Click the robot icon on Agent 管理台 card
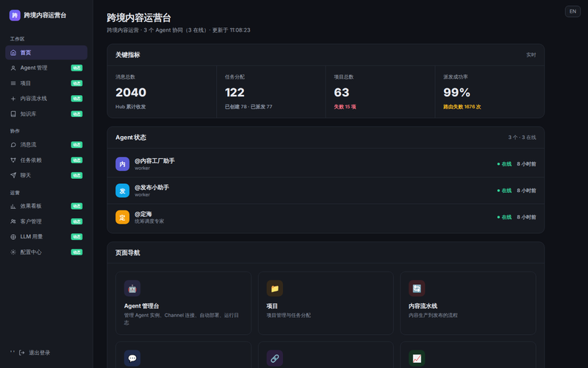The height and width of the screenshot is (368, 588). (x=132, y=289)
